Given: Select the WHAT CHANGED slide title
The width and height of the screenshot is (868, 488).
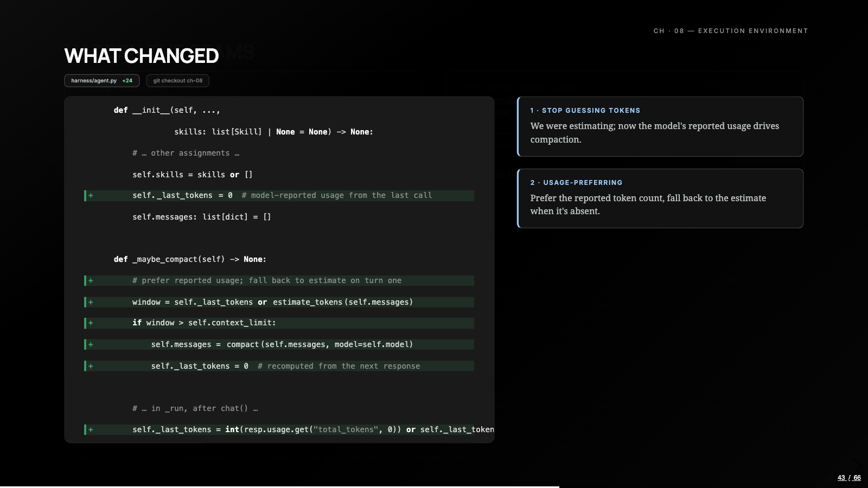Looking at the screenshot, I should [142, 56].
